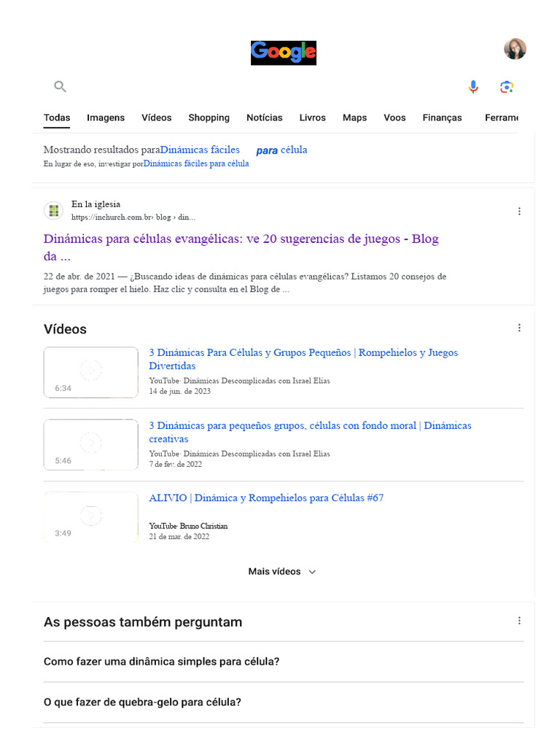Viewport: 560px width, 747px height.
Task: Switch to the Vídeos tab
Action: pyautogui.click(x=156, y=117)
